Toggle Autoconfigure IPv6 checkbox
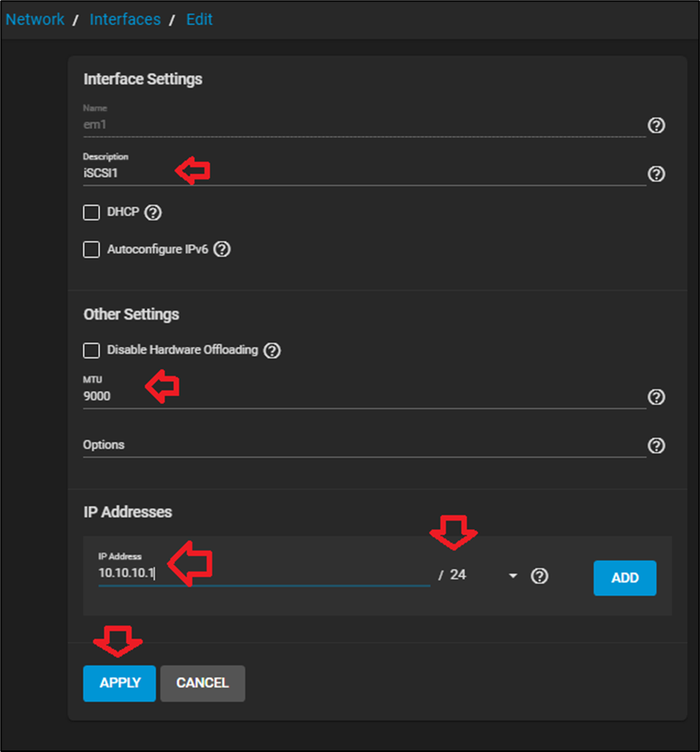The height and width of the screenshot is (752, 700). tap(91, 249)
